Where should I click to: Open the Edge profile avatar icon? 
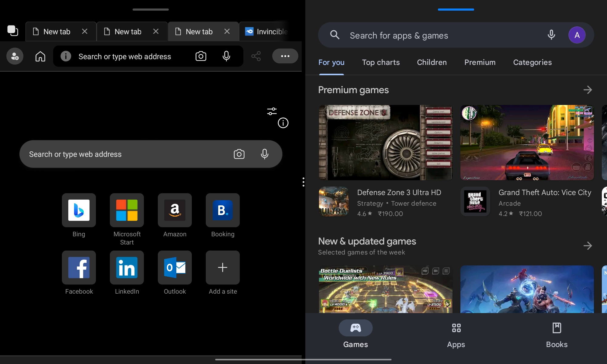tap(15, 56)
